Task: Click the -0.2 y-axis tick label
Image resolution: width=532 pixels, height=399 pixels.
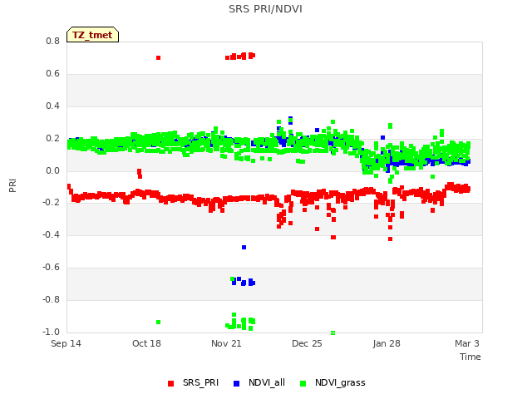Action: coord(51,203)
